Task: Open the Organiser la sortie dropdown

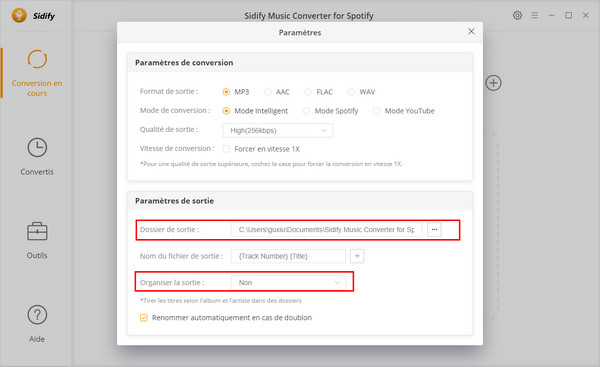Action: tap(288, 283)
